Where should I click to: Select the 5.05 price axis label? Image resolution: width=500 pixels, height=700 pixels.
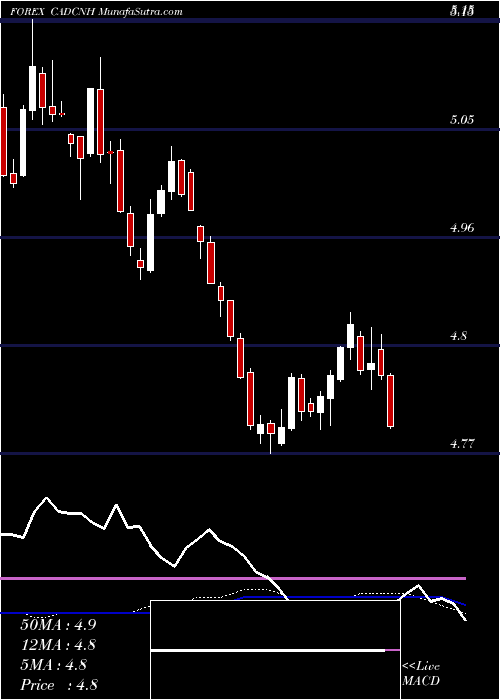(462, 119)
